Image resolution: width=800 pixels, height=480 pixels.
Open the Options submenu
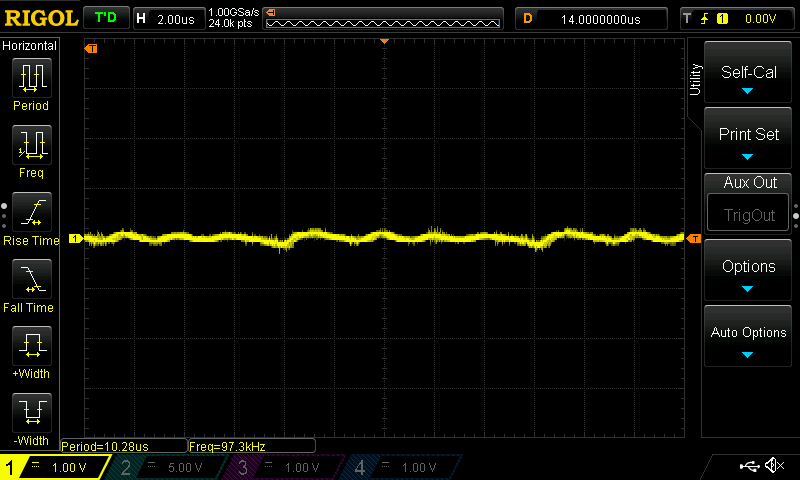tap(748, 270)
